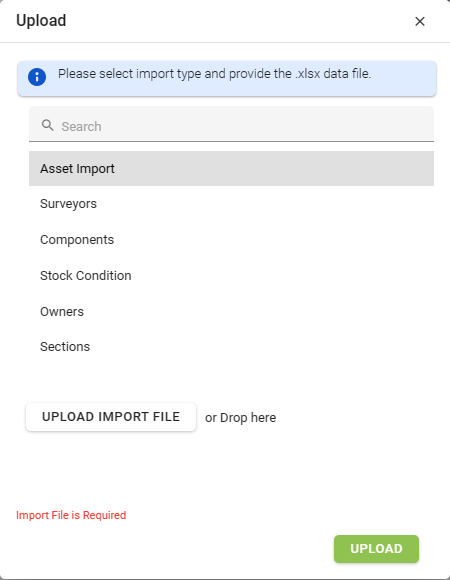Click the "or Drop here" text
The height and width of the screenshot is (580, 450).
click(x=240, y=418)
